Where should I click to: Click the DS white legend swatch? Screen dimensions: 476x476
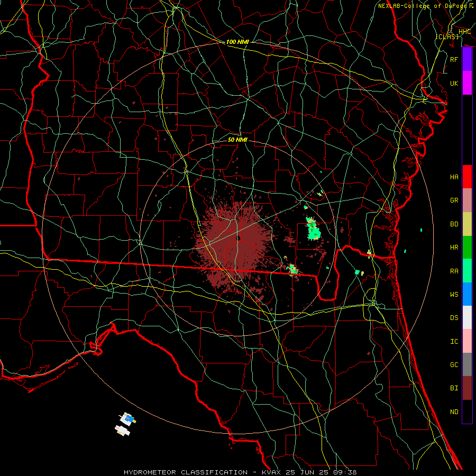pos(467,317)
